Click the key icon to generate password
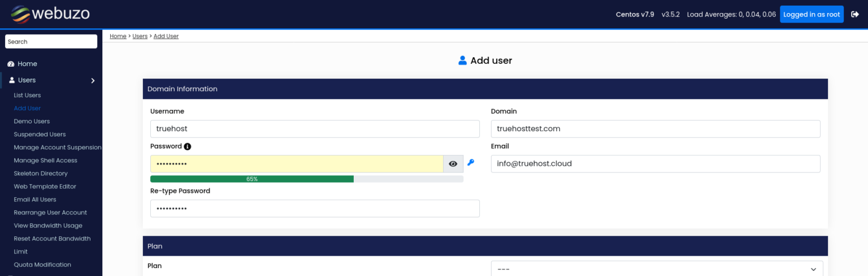 (x=471, y=163)
